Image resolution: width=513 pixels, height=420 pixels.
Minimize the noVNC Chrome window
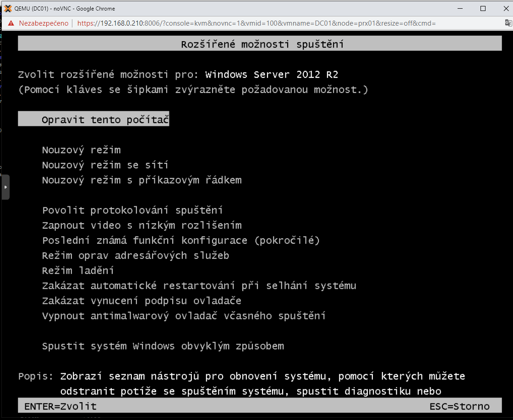pyautogui.click(x=461, y=8)
